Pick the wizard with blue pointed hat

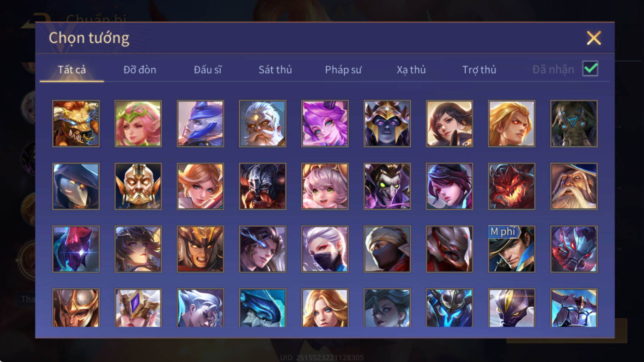574,186
